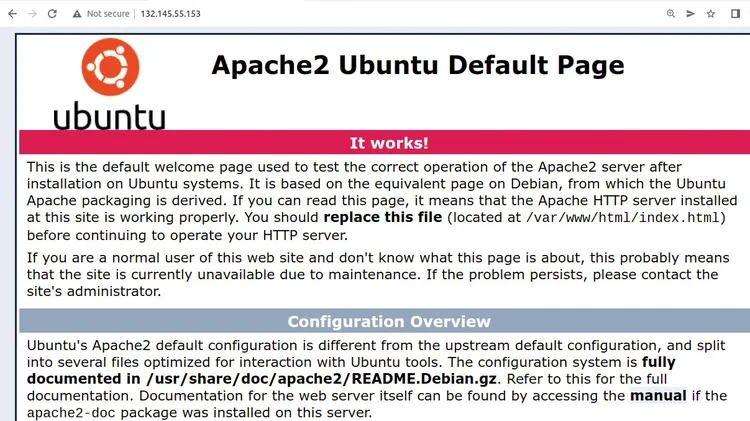
Task: Click the address 132.145.55.153 in URL bar
Action: tap(170, 14)
